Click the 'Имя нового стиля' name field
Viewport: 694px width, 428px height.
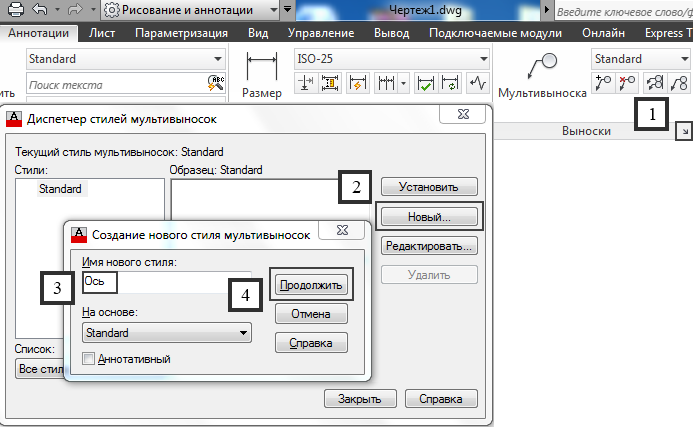[x=167, y=282]
